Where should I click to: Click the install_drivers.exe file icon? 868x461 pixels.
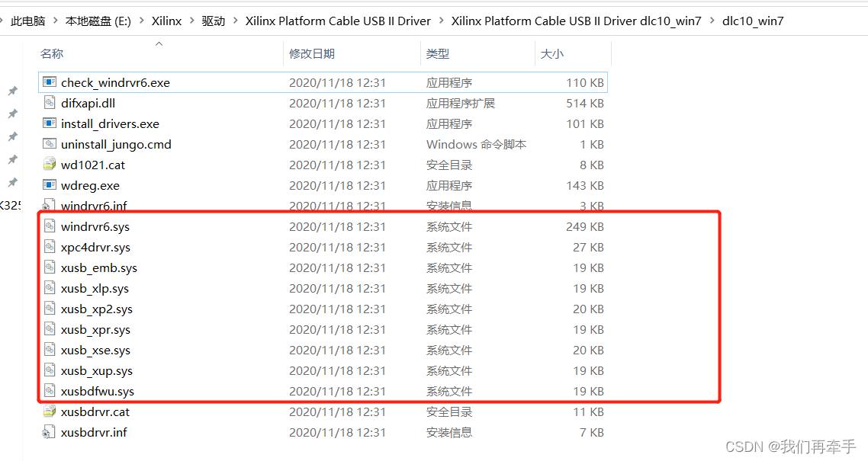50,123
